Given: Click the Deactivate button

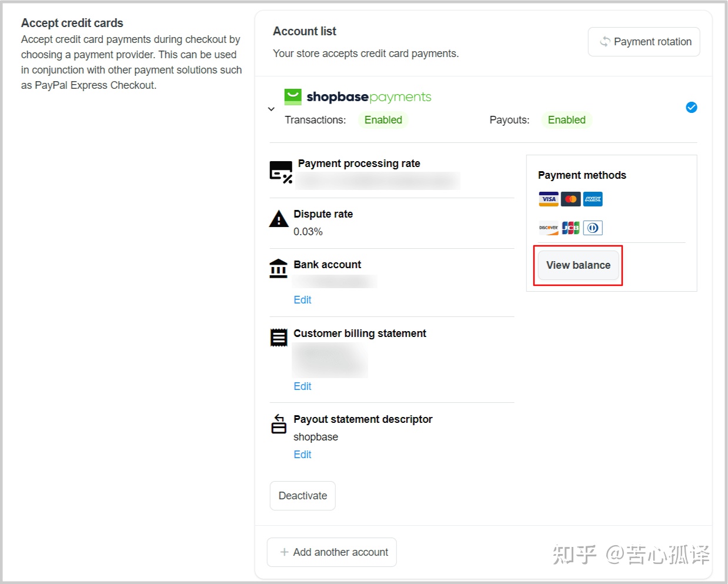Looking at the screenshot, I should click(x=303, y=496).
